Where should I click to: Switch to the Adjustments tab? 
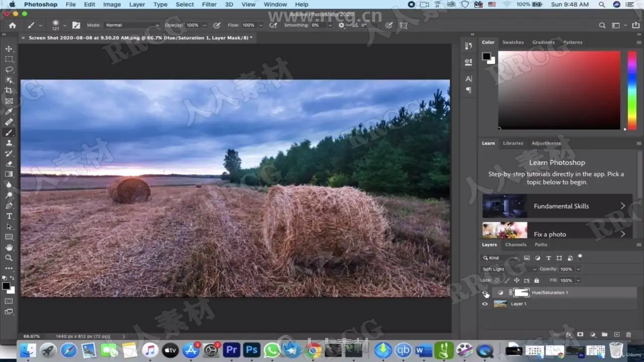pos(546,143)
